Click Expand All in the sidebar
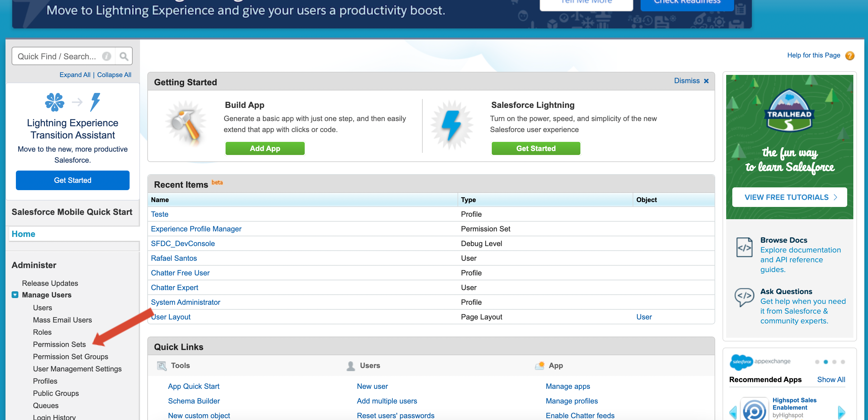The width and height of the screenshot is (868, 420). coord(75,75)
